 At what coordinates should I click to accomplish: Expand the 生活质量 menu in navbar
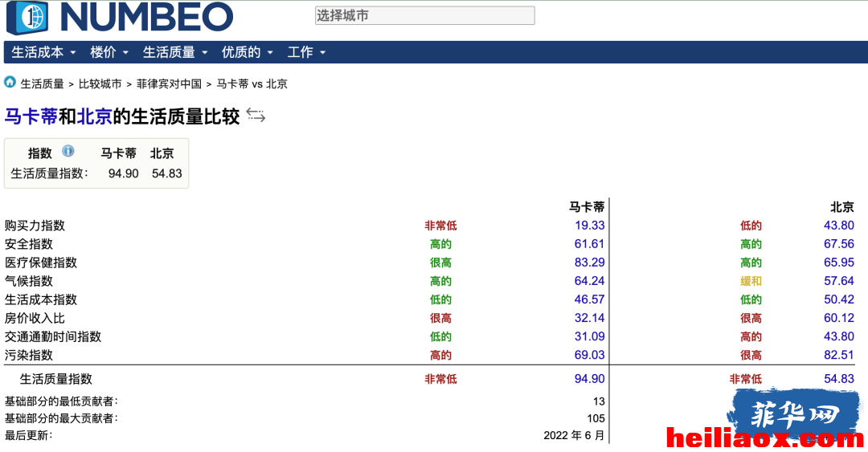175,52
